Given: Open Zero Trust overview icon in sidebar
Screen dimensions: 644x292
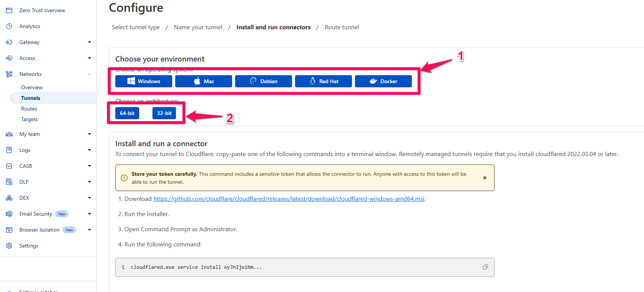Looking at the screenshot, I should click(x=9, y=10).
